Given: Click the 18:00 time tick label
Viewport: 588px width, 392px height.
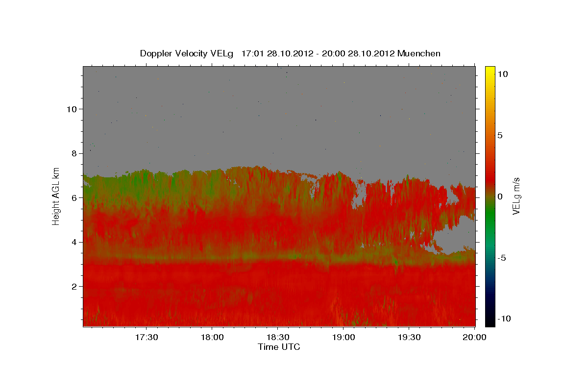Looking at the screenshot, I should coord(212,337).
